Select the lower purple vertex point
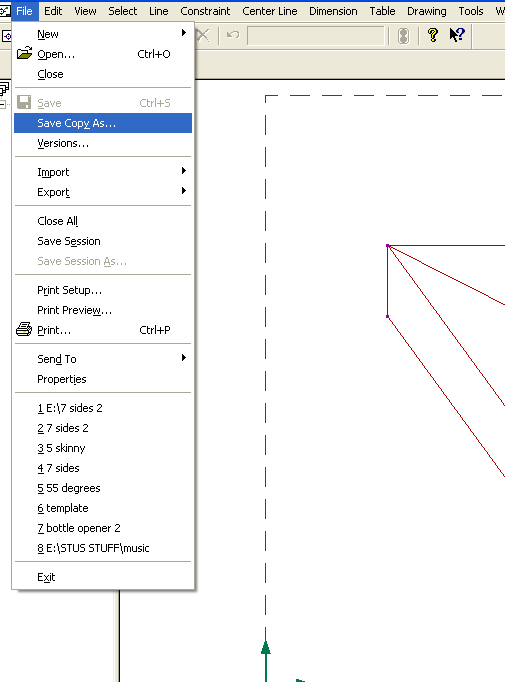Image resolution: width=505 pixels, height=682 pixels. coord(388,316)
